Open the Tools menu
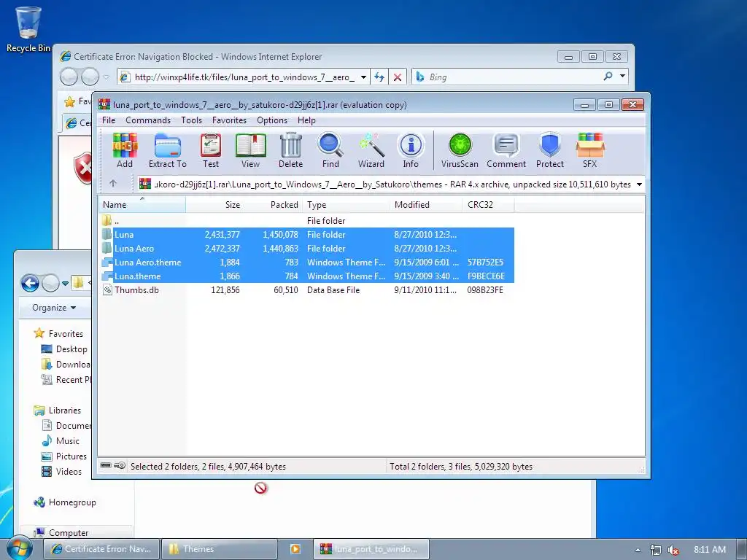The image size is (747, 560). click(192, 120)
